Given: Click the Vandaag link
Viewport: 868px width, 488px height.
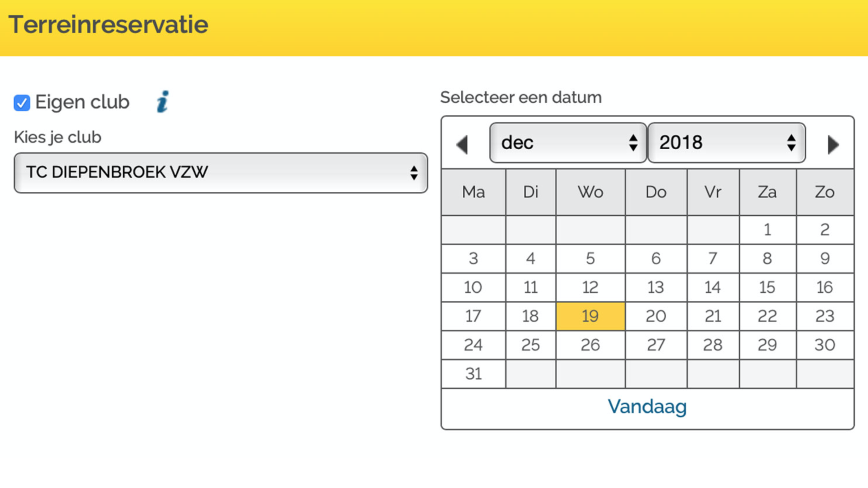Looking at the screenshot, I should (x=647, y=407).
